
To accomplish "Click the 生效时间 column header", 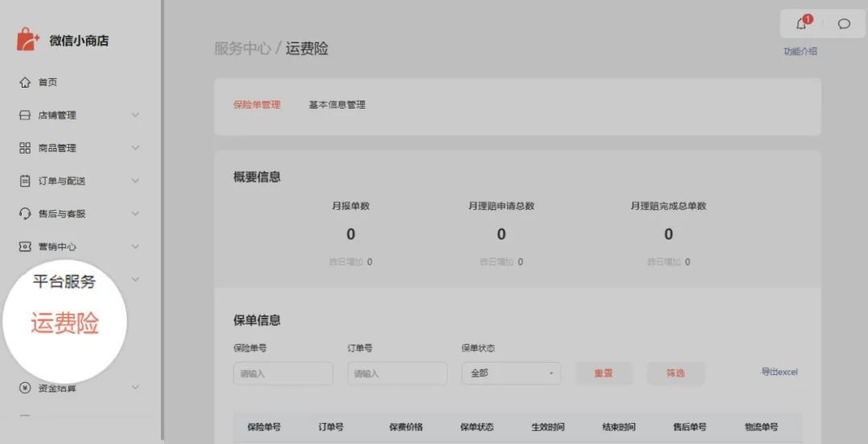I will (547, 427).
